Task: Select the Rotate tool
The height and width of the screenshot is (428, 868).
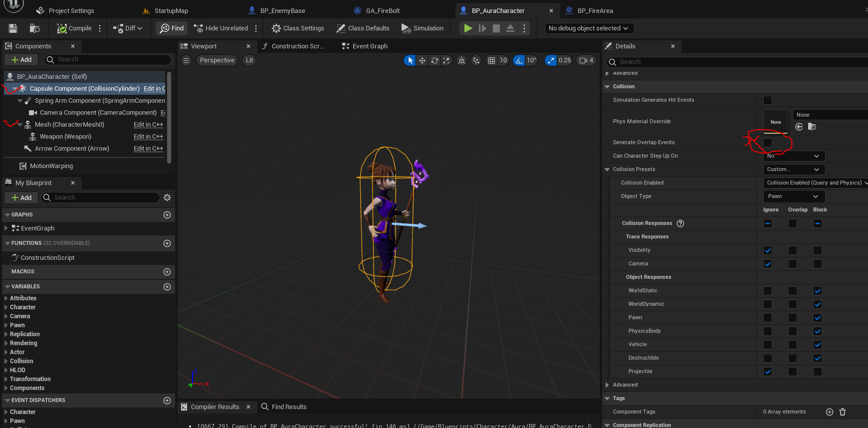Action: pos(434,60)
